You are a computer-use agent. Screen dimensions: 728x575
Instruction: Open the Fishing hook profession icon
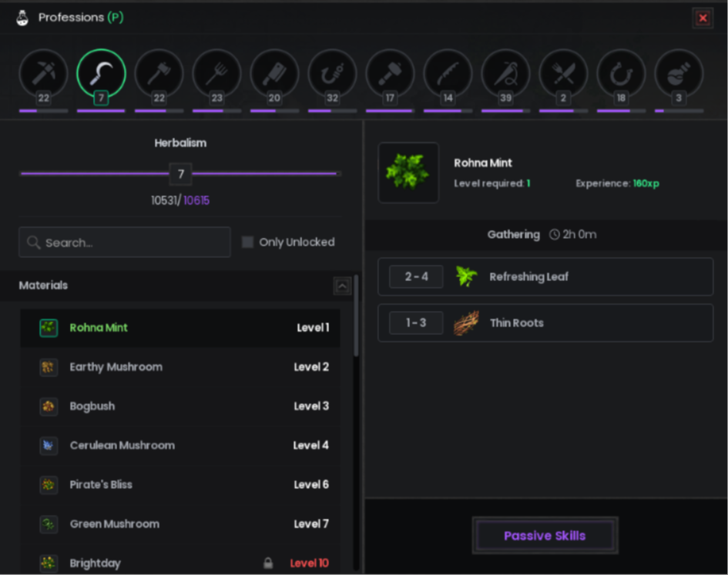pos(333,73)
